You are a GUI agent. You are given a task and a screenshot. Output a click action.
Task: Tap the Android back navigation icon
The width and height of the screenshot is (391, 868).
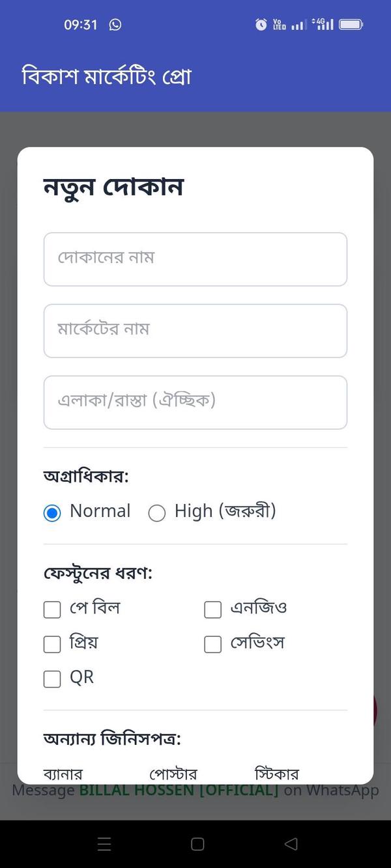pos(291,844)
